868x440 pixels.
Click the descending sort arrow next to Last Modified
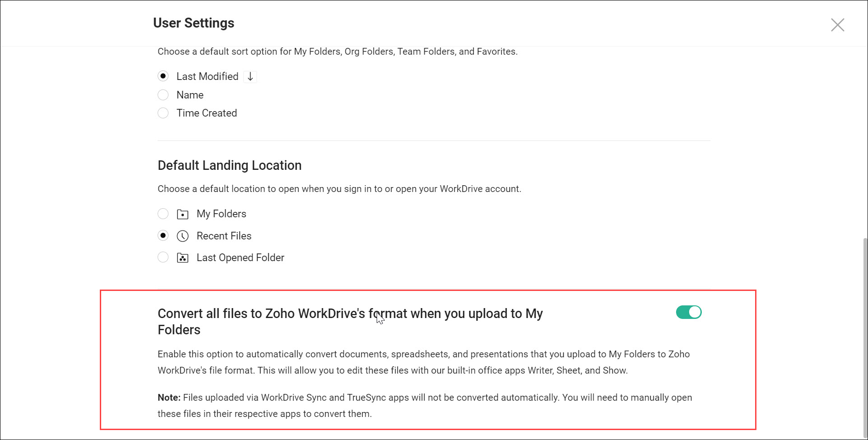point(250,76)
